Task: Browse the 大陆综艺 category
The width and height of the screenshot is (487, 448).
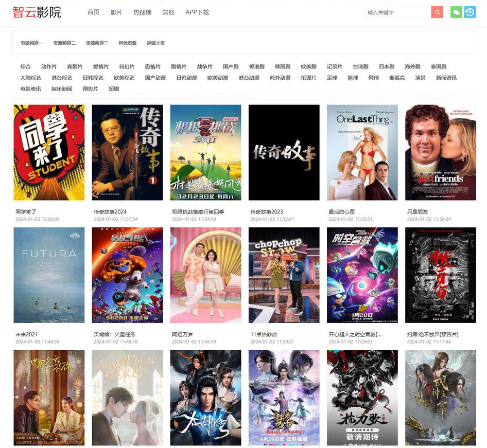Action: [31, 78]
